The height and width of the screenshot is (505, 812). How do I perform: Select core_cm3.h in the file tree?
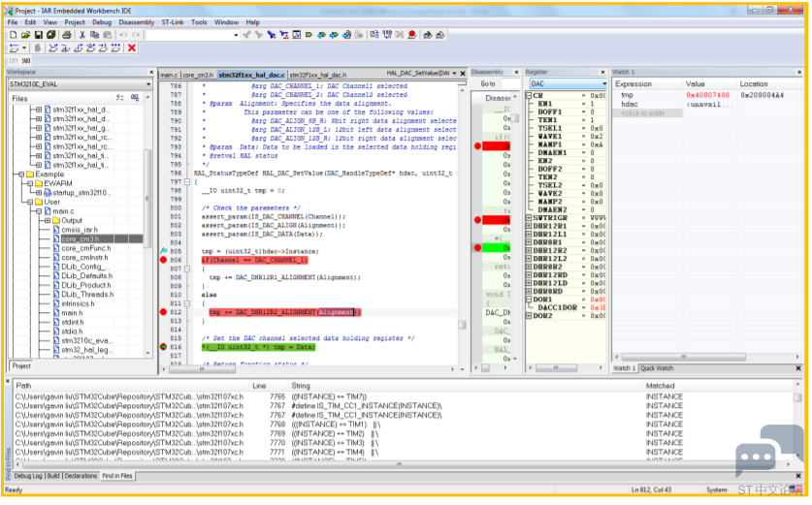click(80, 239)
